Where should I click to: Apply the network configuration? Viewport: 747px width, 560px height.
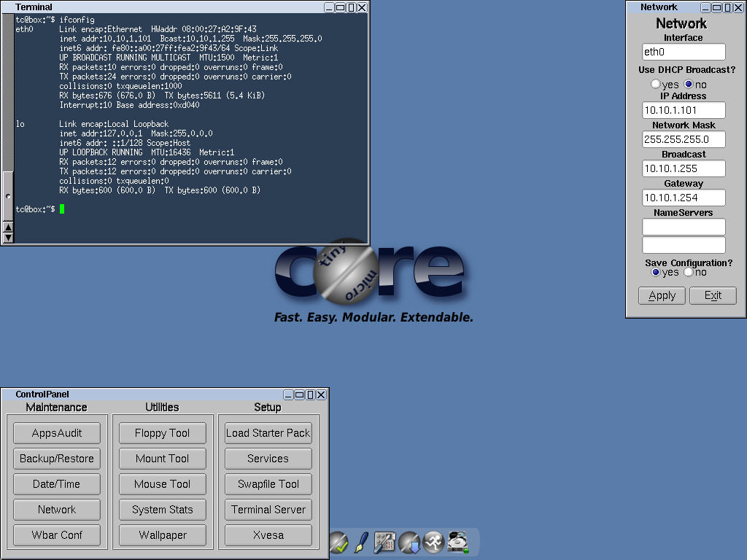[x=662, y=296]
